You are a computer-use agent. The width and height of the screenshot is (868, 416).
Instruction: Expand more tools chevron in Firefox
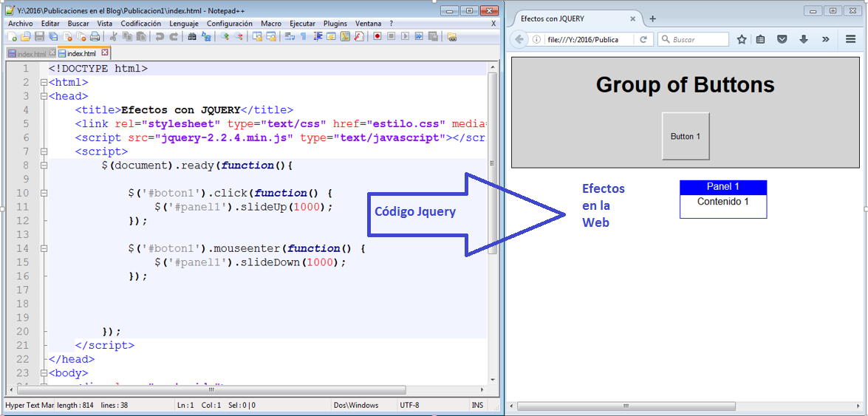pos(825,39)
